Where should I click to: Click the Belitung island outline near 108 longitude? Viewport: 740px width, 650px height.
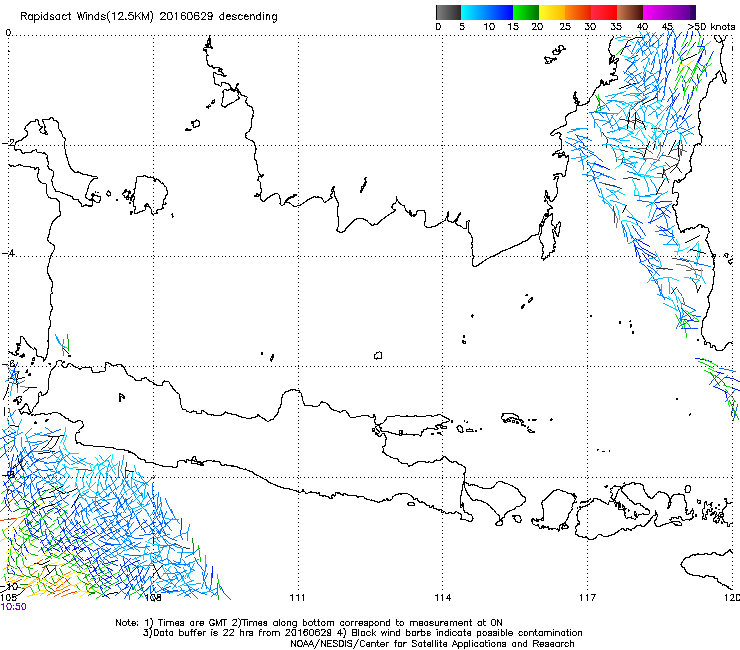pyautogui.click(x=150, y=195)
